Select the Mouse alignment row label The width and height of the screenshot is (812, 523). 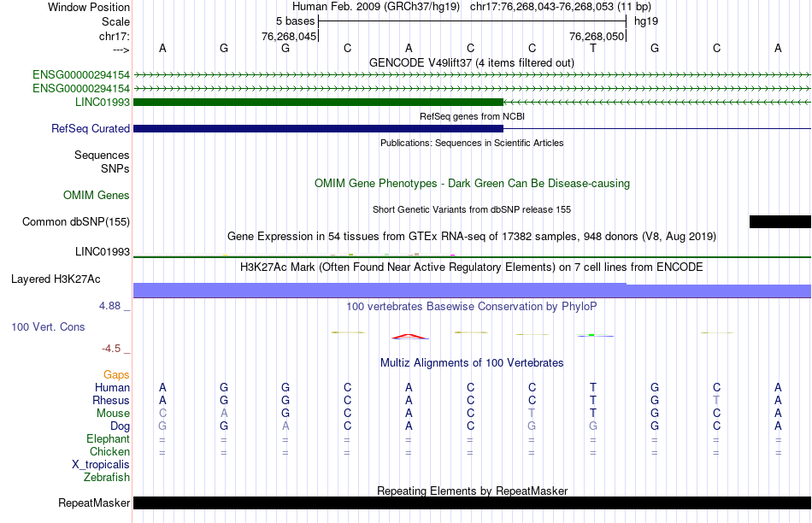(x=113, y=414)
